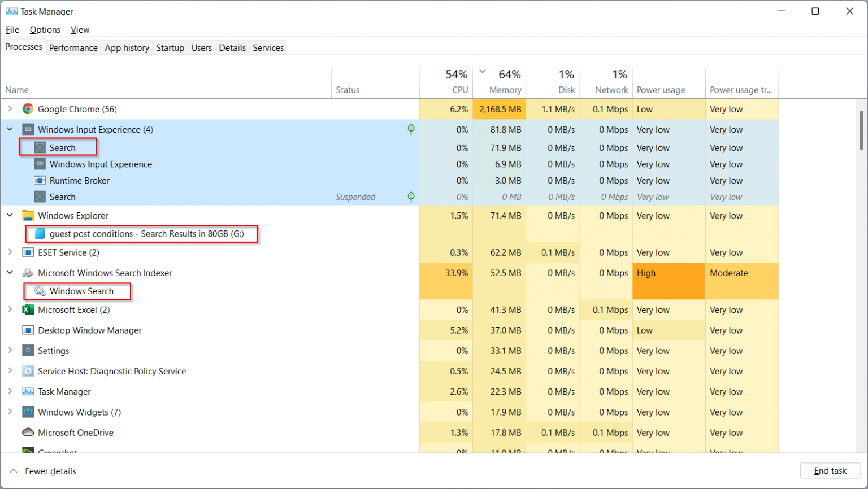Switch to the Performance tab
Screen dimensions: 868x489
(x=73, y=47)
